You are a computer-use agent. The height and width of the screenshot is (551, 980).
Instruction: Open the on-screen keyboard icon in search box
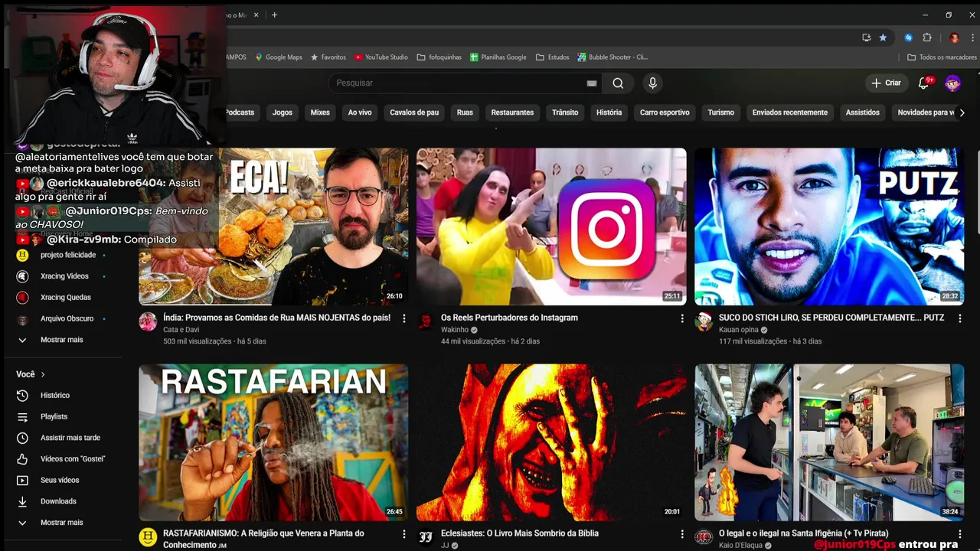point(591,83)
